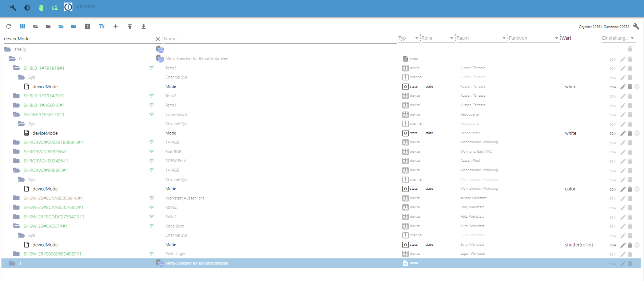The width and height of the screenshot is (644, 282).
Task: Click the ioBroker logo
Action: (68, 7)
